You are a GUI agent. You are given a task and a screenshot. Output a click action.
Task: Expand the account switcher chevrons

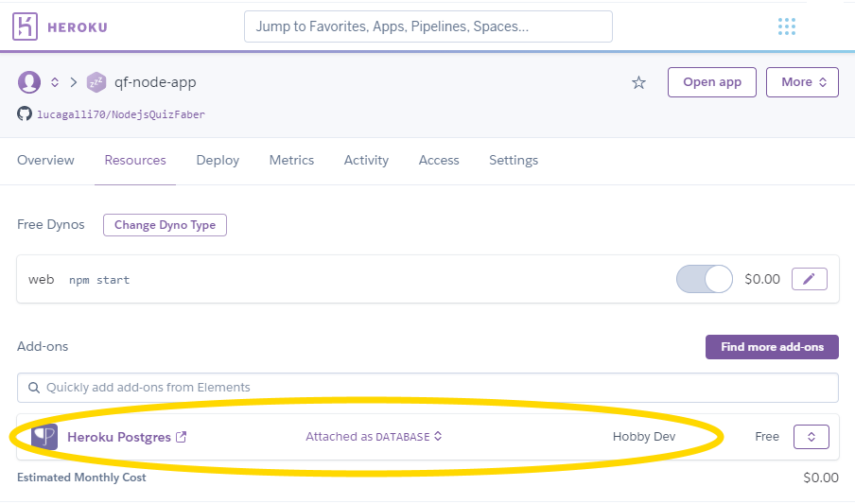click(55, 82)
